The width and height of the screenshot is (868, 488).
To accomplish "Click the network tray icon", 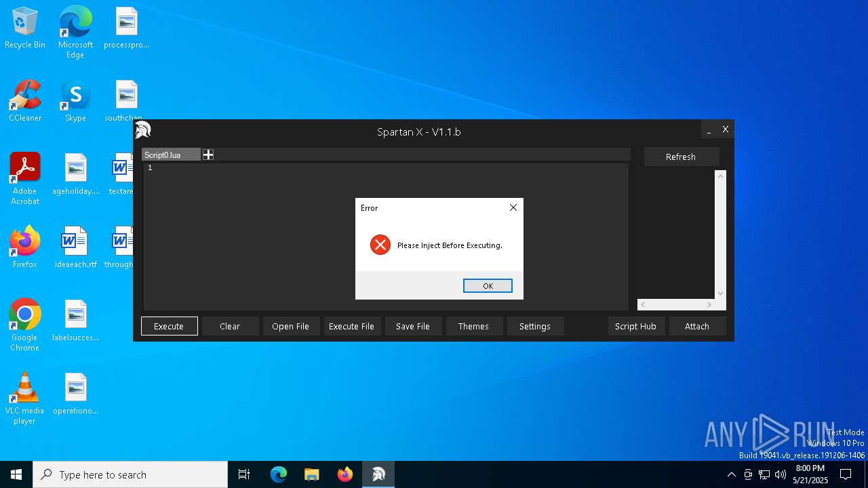I will [764, 474].
